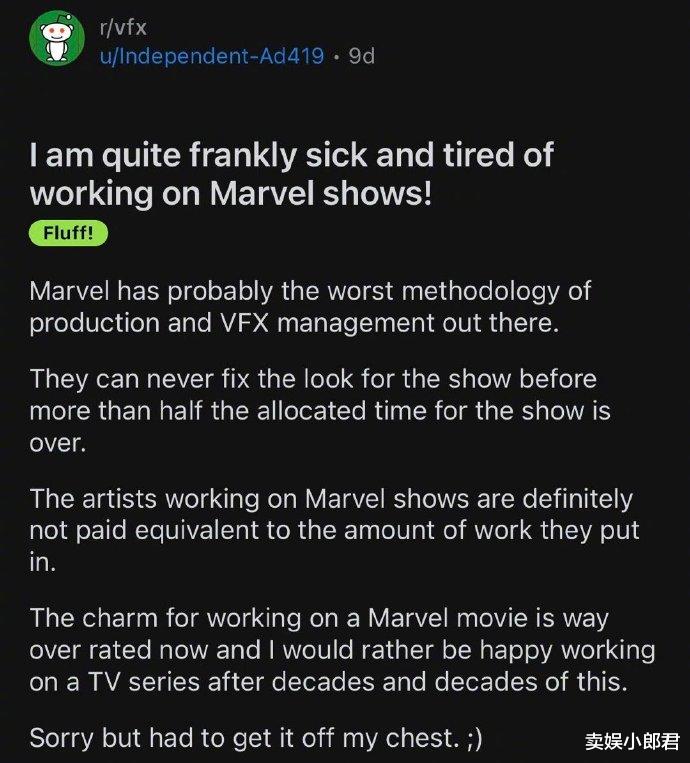Click the winking ;) emoticon at the end
This screenshot has width=690, height=763.
tap(474, 739)
